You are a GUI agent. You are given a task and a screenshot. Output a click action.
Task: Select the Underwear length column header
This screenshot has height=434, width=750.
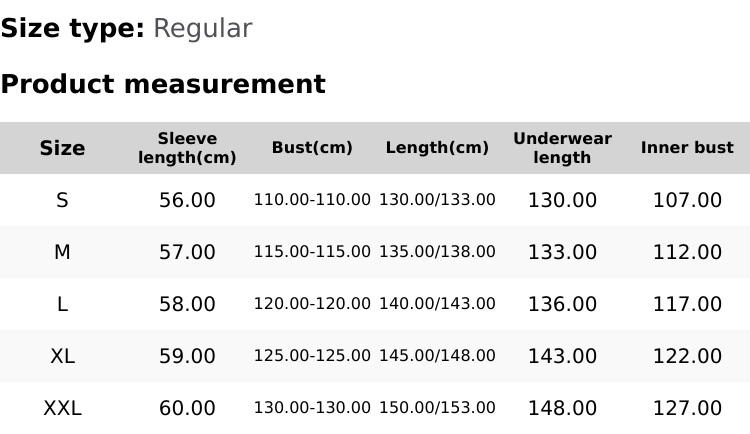pos(562,148)
